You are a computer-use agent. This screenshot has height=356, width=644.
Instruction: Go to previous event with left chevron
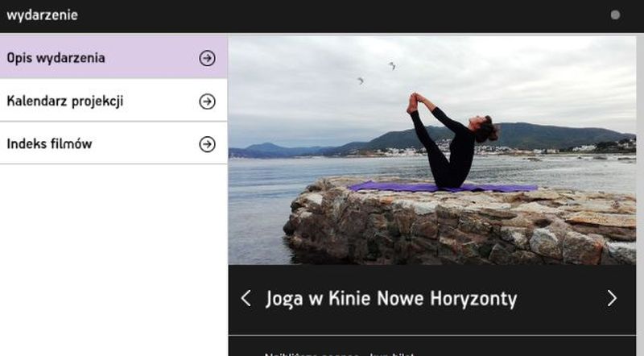[246, 299]
